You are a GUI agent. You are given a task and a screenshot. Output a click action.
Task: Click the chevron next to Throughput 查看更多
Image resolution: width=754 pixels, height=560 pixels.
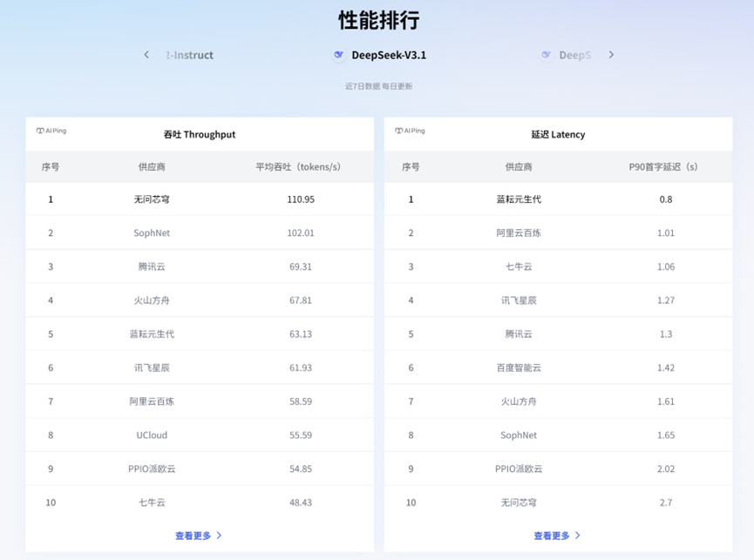(220, 535)
